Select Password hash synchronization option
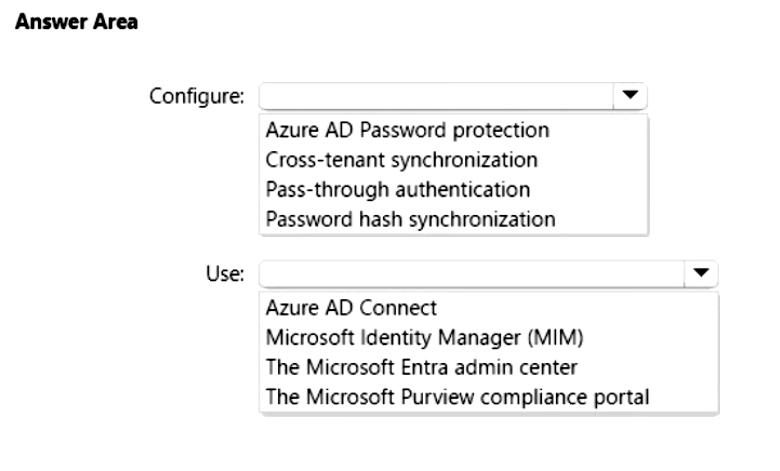The width and height of the screenshot is (780, 471). (410, 219)
